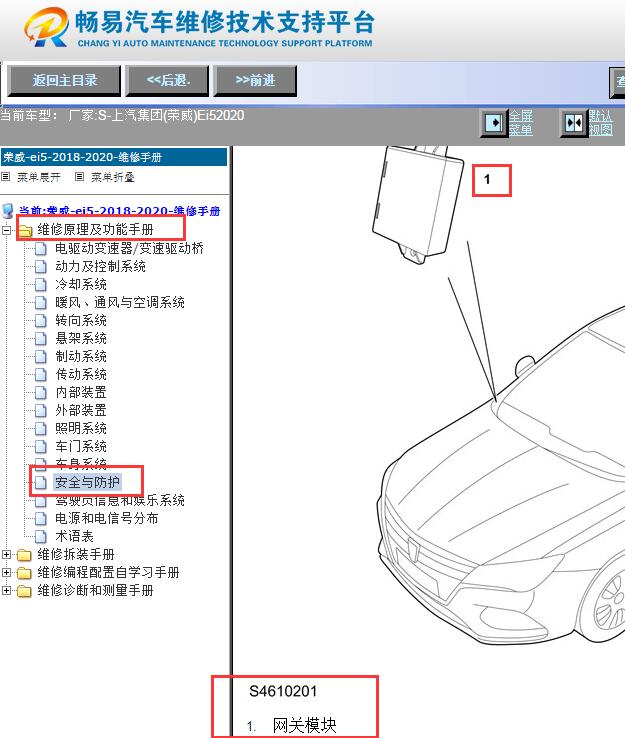
Task: Open 电驱动变速器/变速驱动桥 page
Action: (129, 248)
